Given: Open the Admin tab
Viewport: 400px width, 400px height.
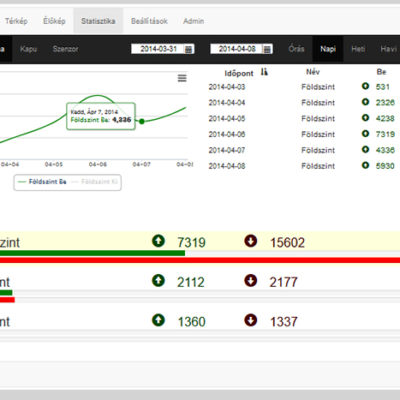Looking at the screenshot, I should tap(193, 21).
